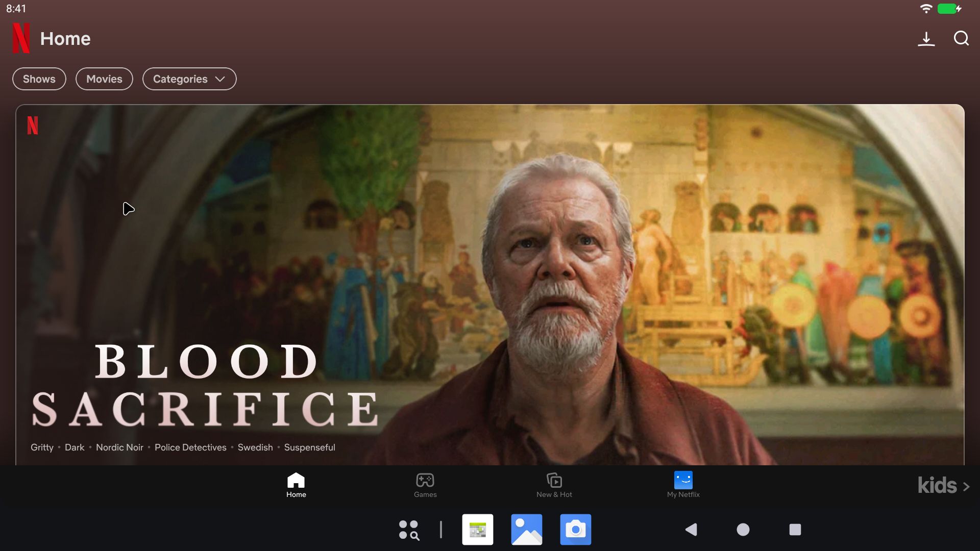The width and height of the screenshot is (980, 551).
Task: Switch to the Games tab
Action: coord(425,485)
